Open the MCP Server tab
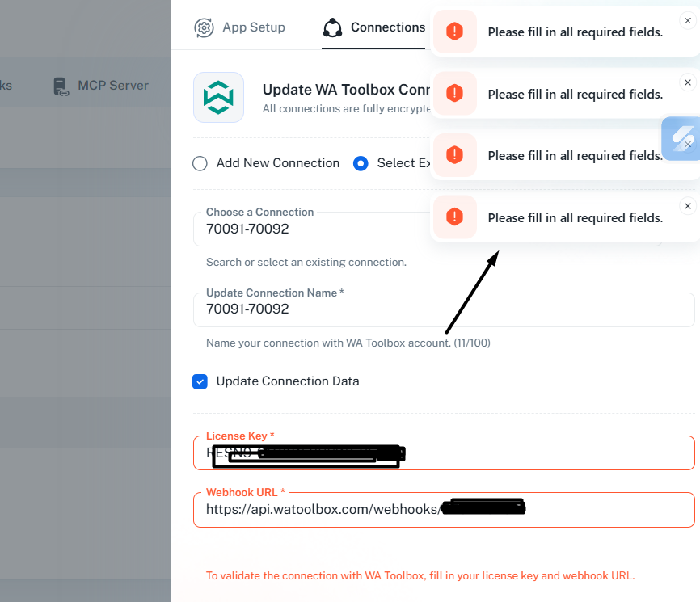The width and height of the screenshot is (700, 602). click(x=112, y=86)
